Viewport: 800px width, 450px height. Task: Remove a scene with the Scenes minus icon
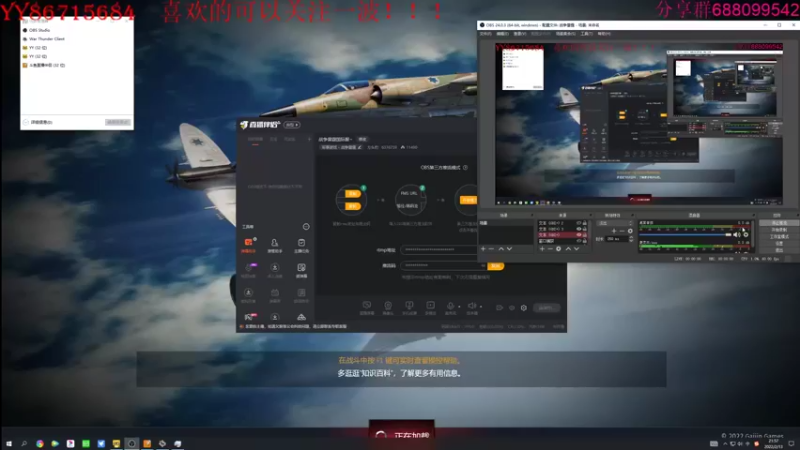click(x=491, y=249)
